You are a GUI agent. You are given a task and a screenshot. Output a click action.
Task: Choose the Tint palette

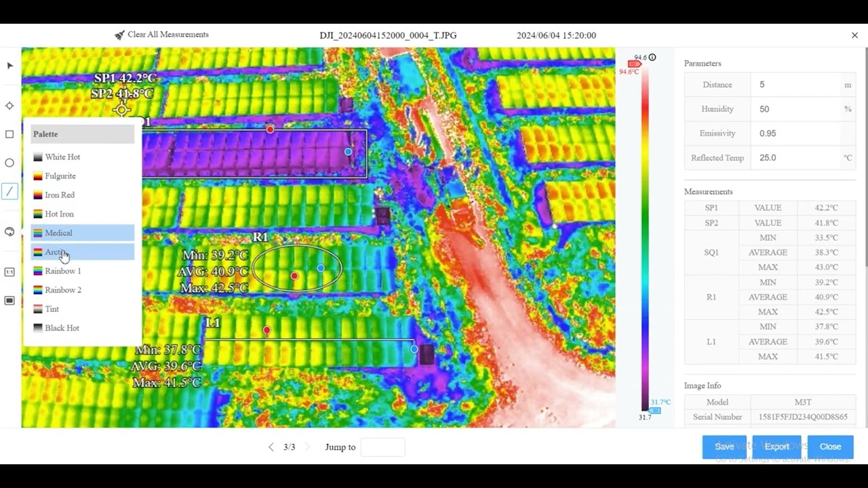[x=83, y=308]
